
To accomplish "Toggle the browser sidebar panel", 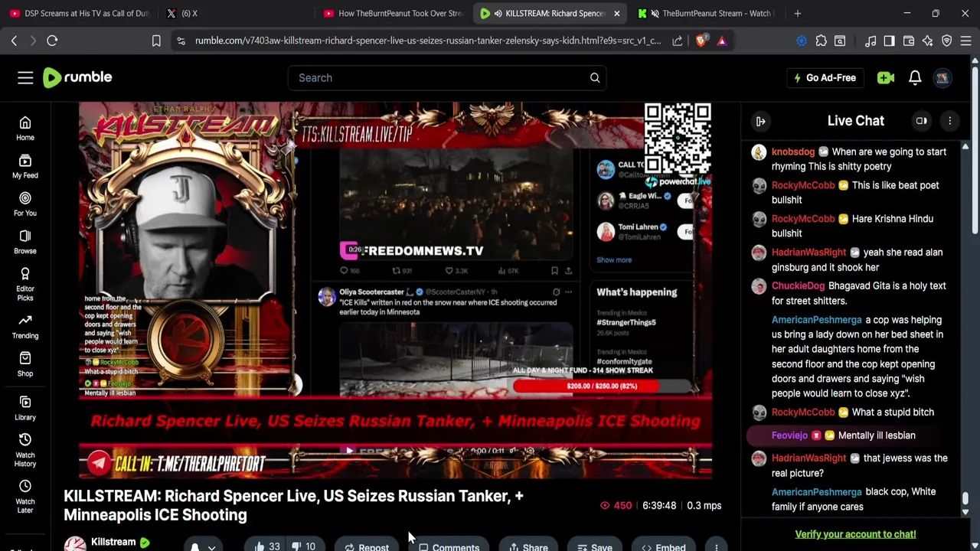I will click(889, 41).
